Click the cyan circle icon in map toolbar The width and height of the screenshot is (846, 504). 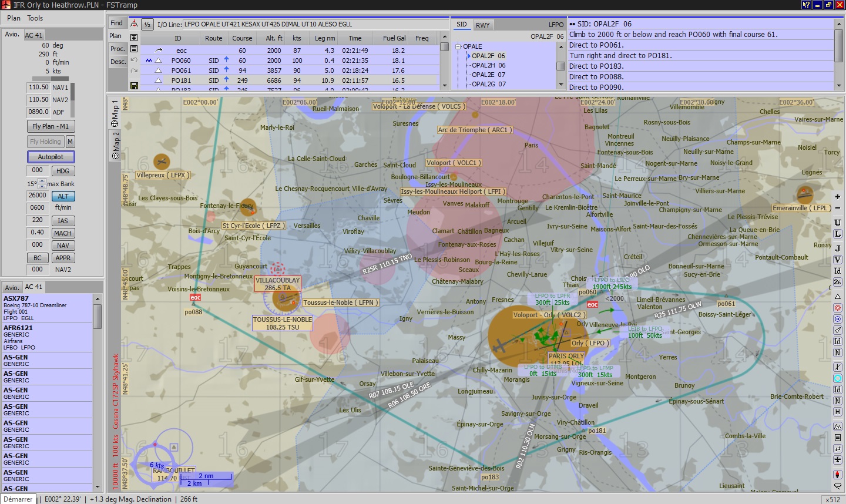(838, 378)
